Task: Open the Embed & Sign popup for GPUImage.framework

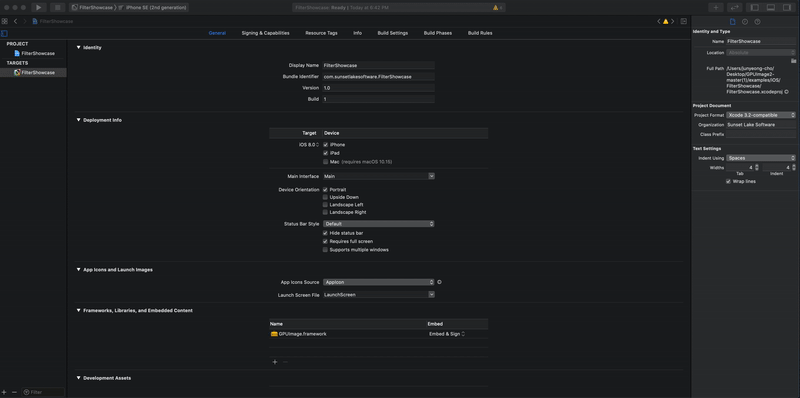Action: pyautogui.click(x=447, y=334)
